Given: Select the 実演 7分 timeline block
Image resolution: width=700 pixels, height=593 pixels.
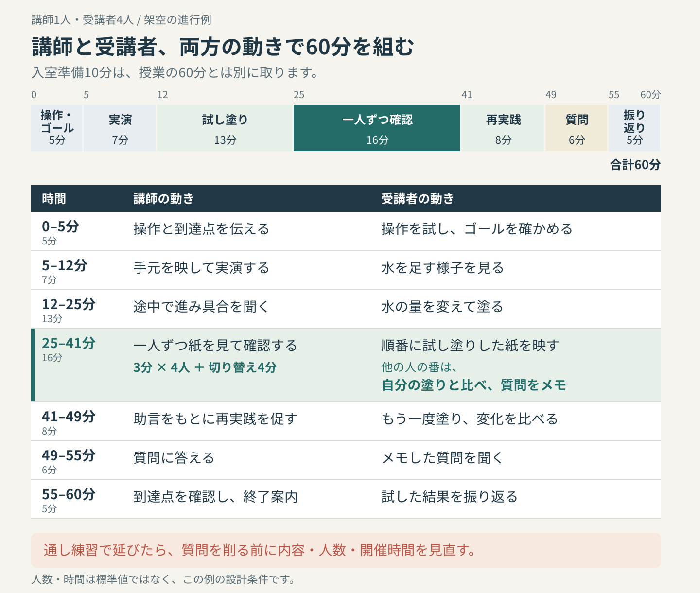Looking at the screenshot, I should 120,128.
